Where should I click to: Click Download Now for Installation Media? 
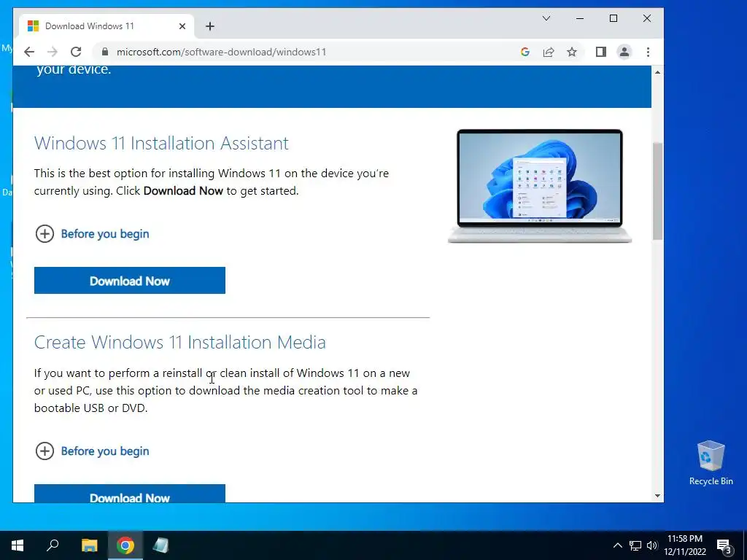(x=130, y=494)
